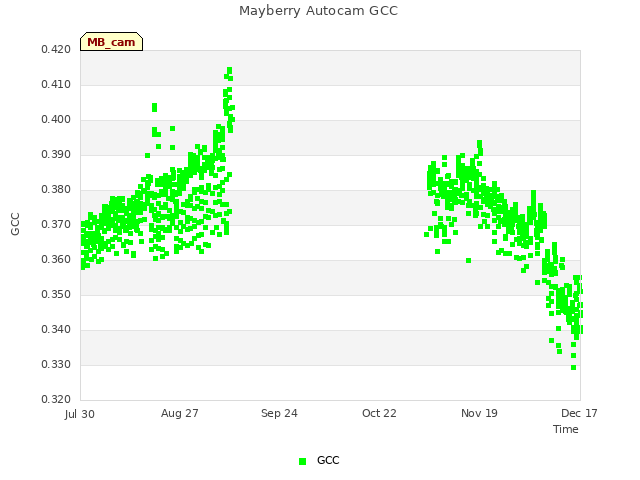Click the Dec 17 x-axis label
Image resolution: width=640 pixels, height=480 pixels.
579,413
